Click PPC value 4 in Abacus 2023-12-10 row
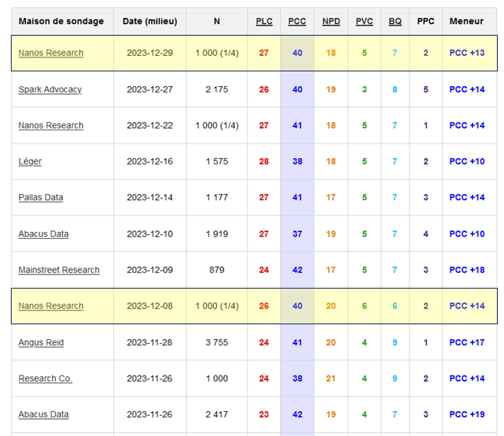This screenshot has width=504, height=436. coord(426,234)
